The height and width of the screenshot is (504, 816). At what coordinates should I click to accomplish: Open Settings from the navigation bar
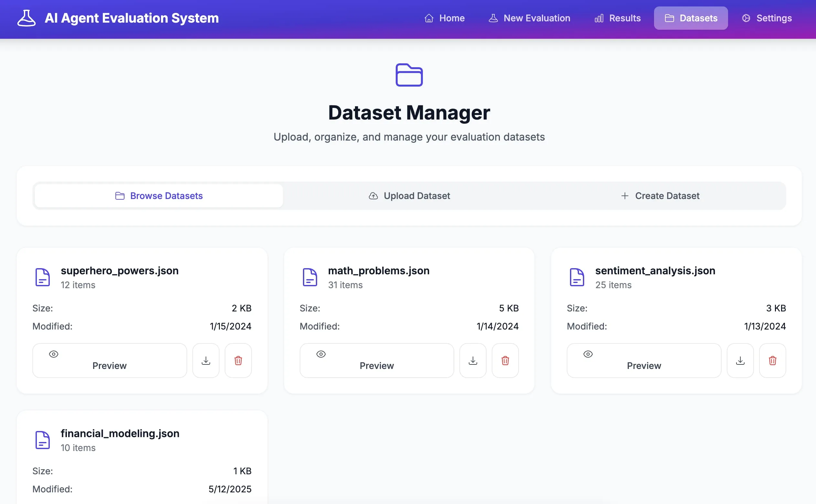point(766,18)
